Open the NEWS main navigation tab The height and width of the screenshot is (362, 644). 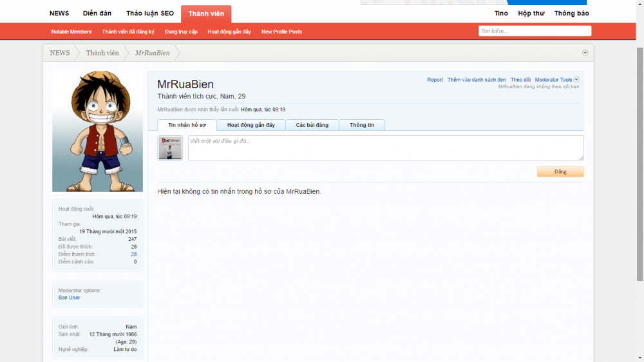tap(59, 14)
